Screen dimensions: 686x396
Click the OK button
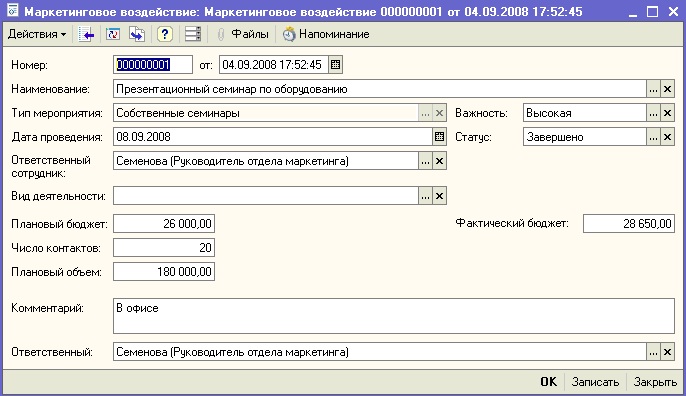click(x=549, y=382)
